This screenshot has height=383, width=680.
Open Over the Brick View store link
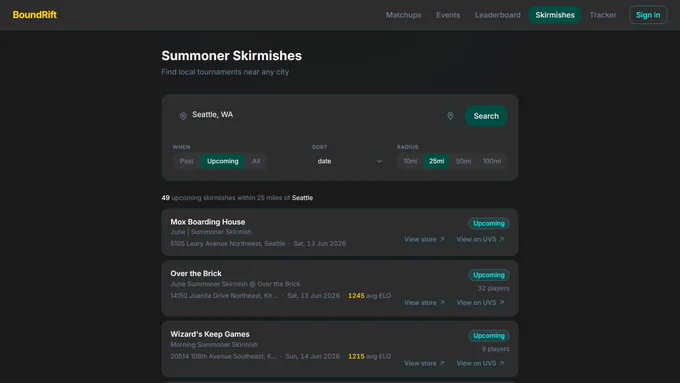pos(424,303)
